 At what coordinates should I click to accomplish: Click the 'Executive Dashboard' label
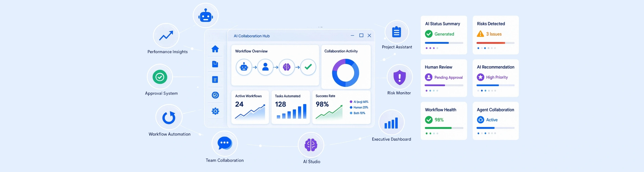point(391,139)
